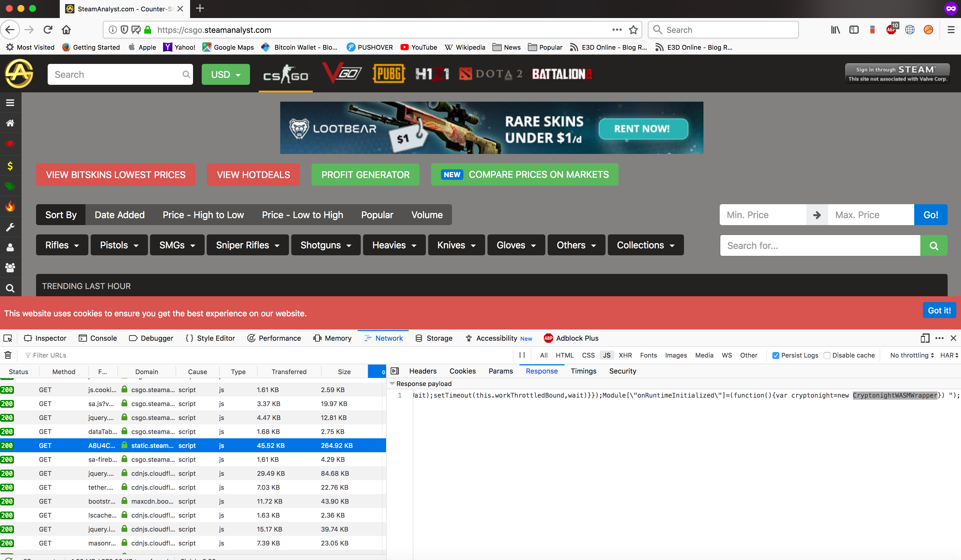Screen dimensions: 961x560
Task: Open the HAR dropdown menu
Action: click(949, 355)
